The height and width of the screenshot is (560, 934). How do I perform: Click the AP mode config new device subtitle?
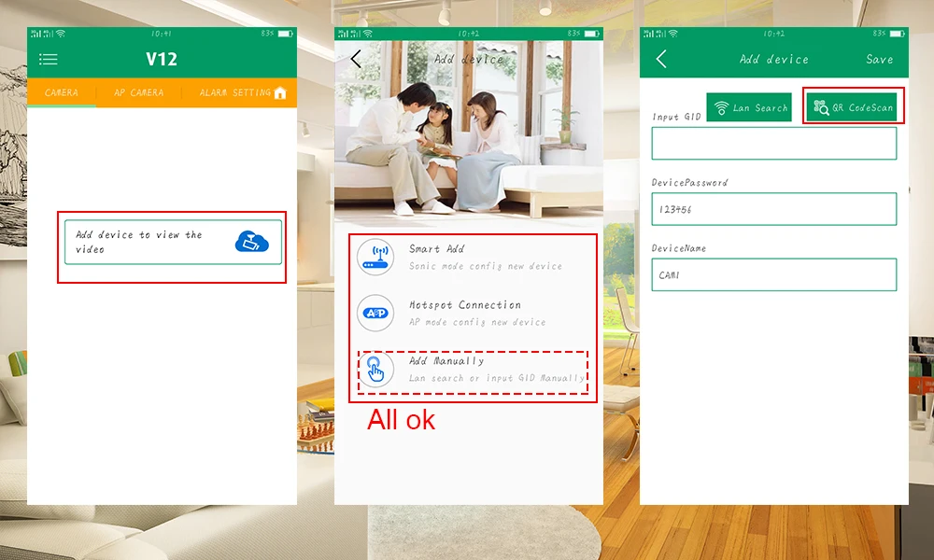click(477, 322)
